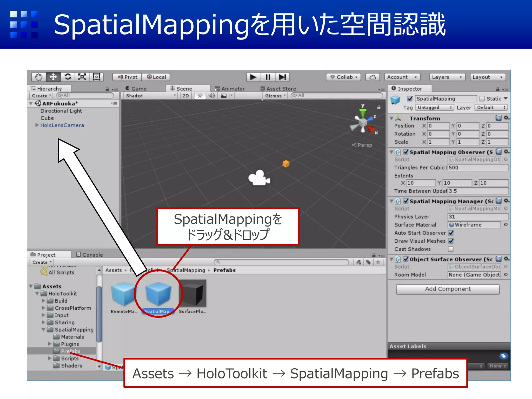The width and height of the screenshot is (532, 399).
Task: Click the asset label tag icon
Action: tap(503, 356)
